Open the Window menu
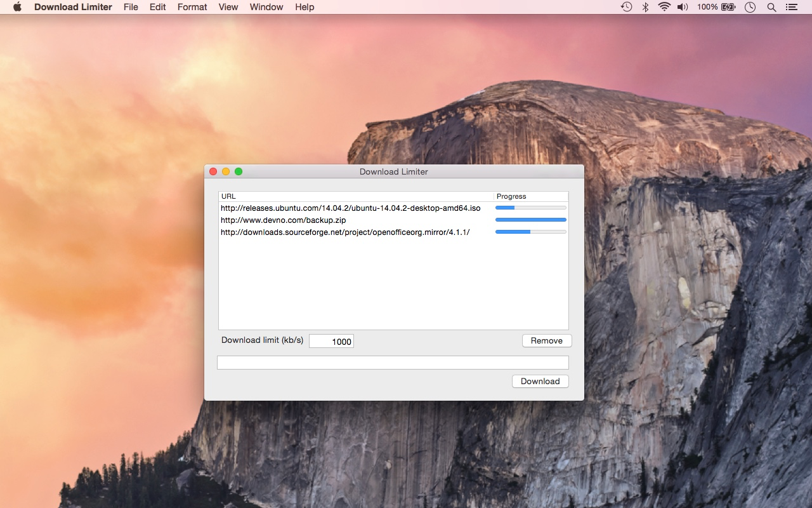 (x=266, y=7)
